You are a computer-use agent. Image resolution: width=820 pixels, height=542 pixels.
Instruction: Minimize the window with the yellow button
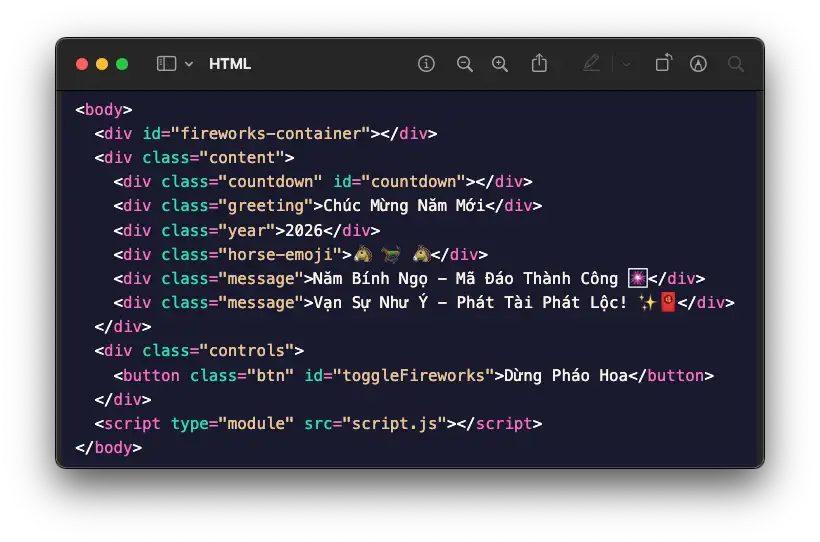pyautogui.click(x=102, y=64)
